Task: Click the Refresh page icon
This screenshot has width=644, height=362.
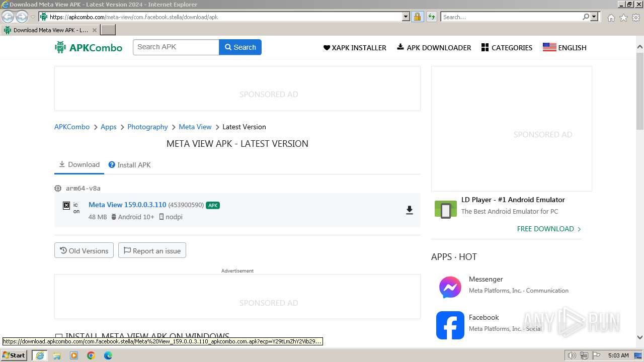Action: (432, 17)
